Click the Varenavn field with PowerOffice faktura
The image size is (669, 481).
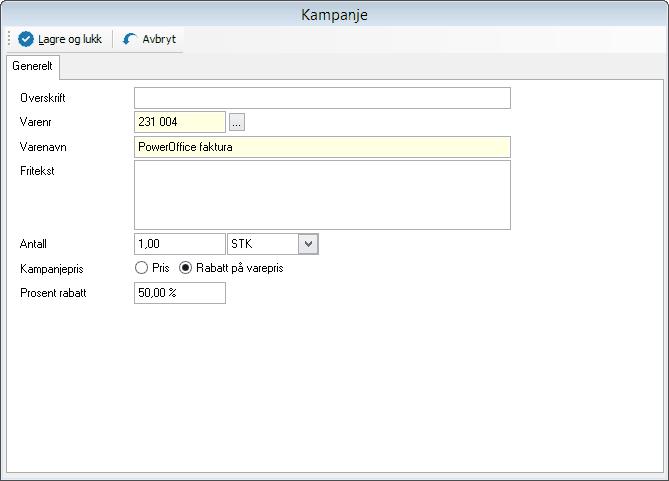[x=322, y=147]
